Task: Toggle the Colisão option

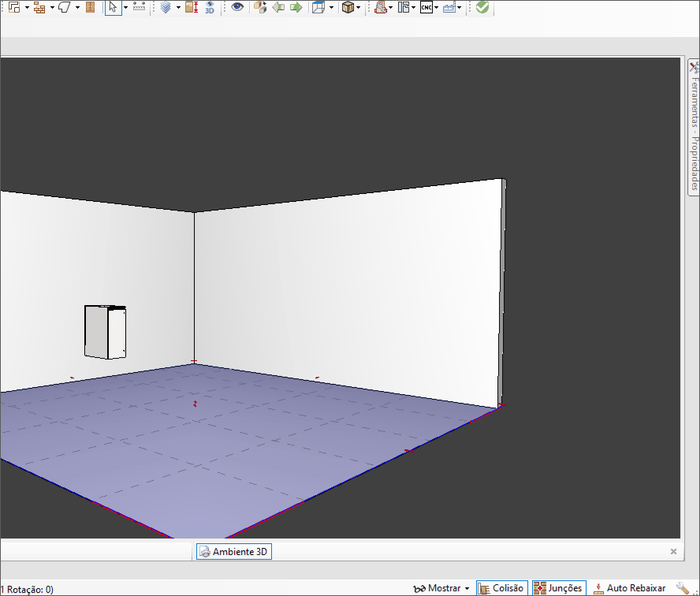Action: [502, 588]
